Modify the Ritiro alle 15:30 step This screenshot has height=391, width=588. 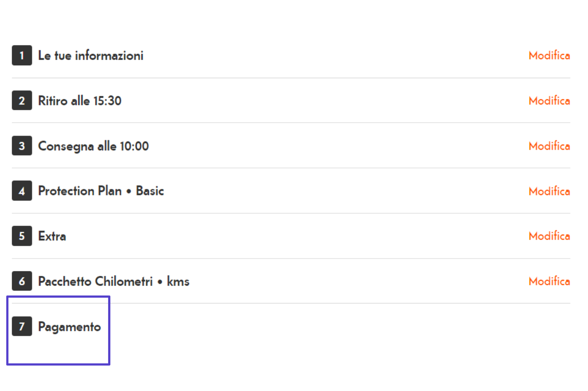point(549,101)
